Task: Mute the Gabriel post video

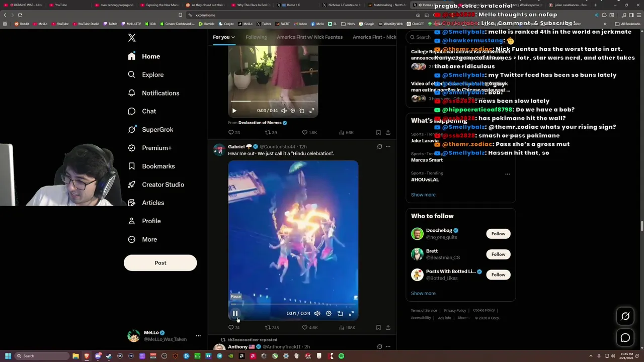Action: pos(317,313)
